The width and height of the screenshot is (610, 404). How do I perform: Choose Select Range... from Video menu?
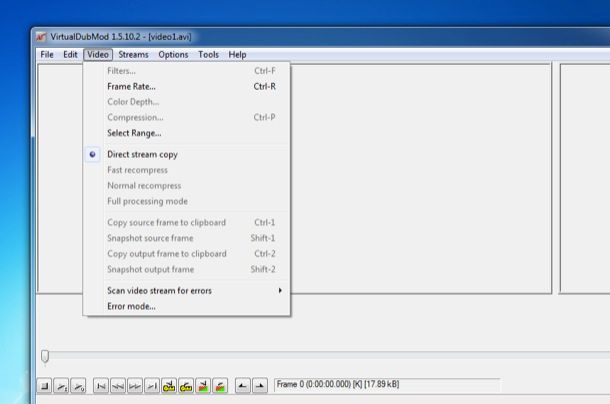188,133
